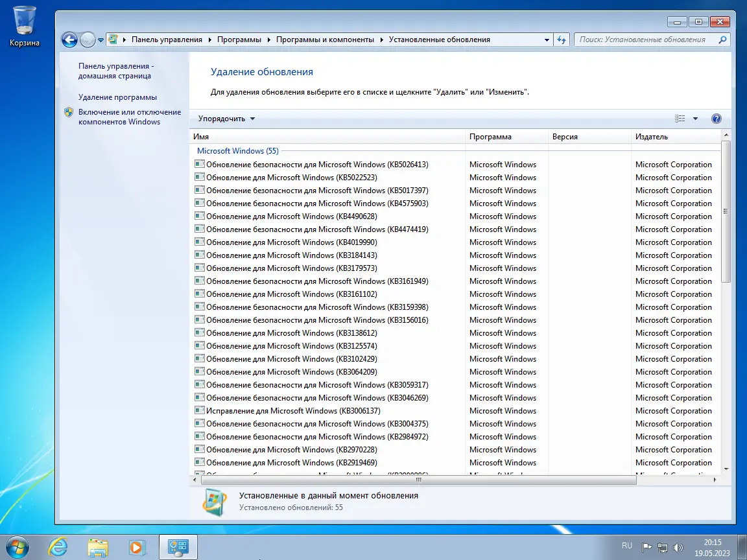Navigate to Панель управления breadcrumb
The width and height of the screenshot is (747, 560).
click(167, 40)
